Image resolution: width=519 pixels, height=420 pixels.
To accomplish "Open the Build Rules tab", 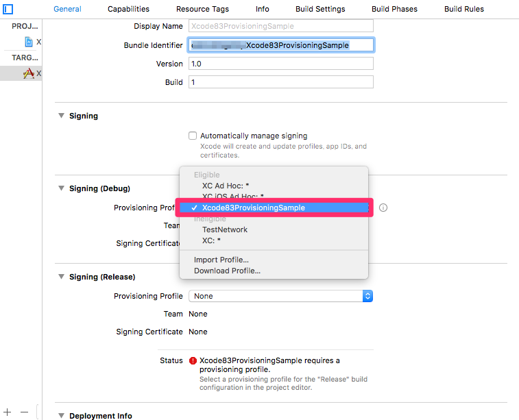I will 463,9.
